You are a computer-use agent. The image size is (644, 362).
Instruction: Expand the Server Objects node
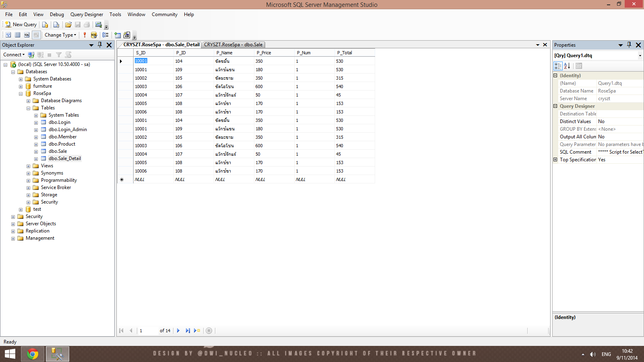(x=13, y=224)
